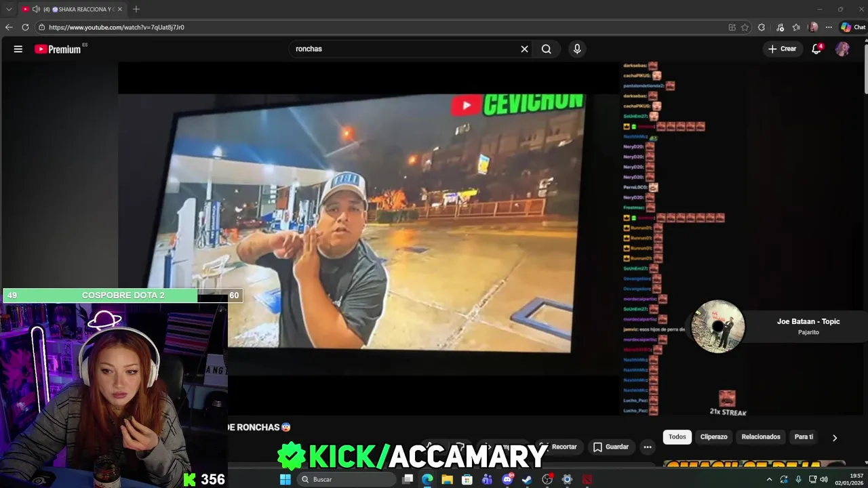Open a new browser tab
The height and width of the screenshot is (488, 868).
(x=136, y=9)
